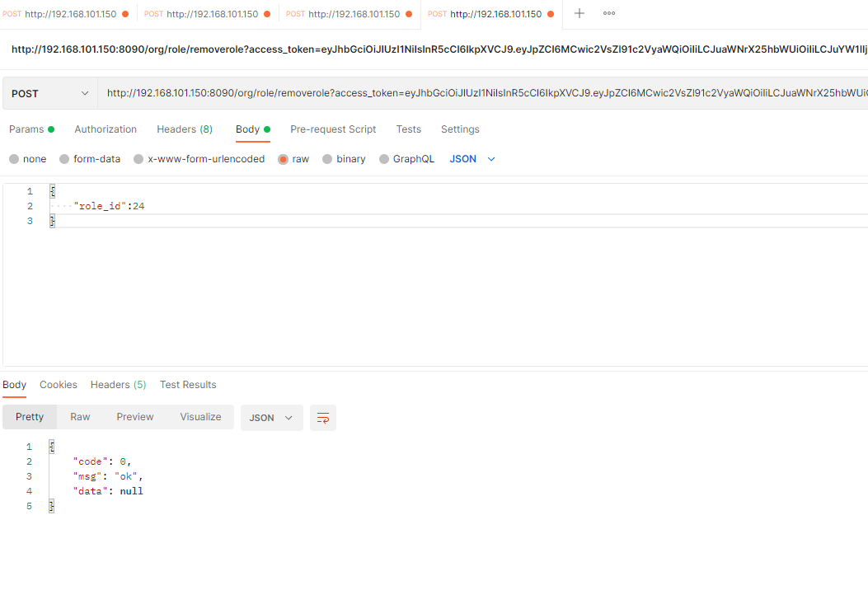Image resolution: width=868 pixels, height=590 pixels.
Task: Click the request title URL above the method bar
Action: [439, 49]
